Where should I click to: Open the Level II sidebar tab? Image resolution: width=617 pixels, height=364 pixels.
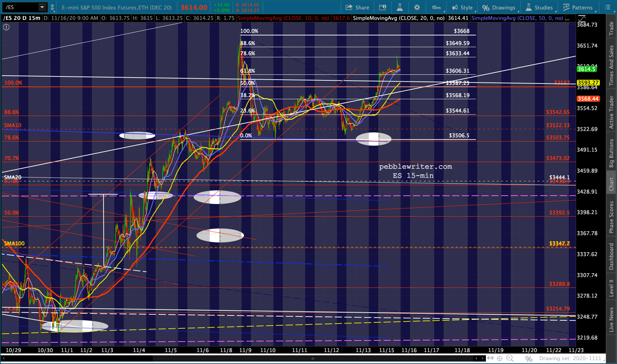[x=611, y=288]
